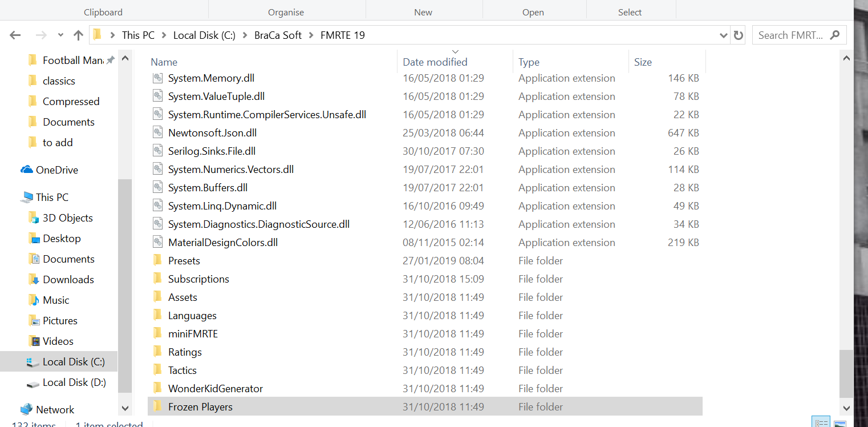868x427 pixels.
Task: Refresh the FMRTE 19 folder view
Action: point(739,35)
